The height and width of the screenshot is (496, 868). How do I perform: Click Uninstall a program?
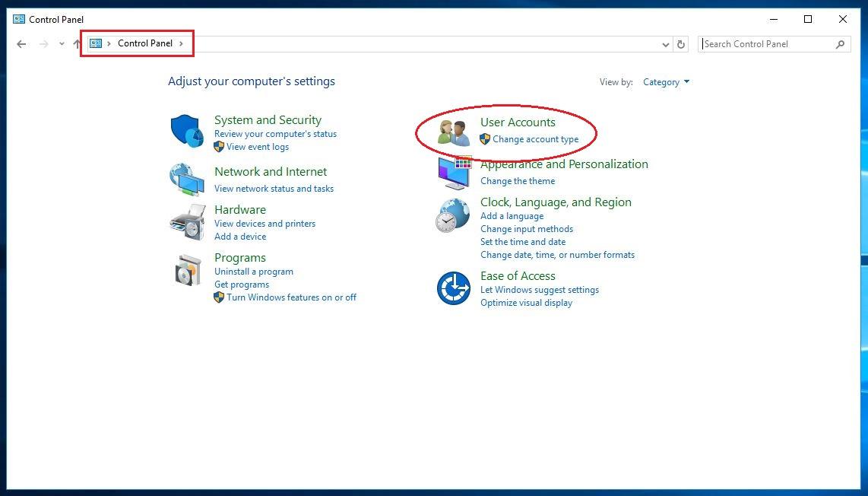pyautogui.click(x=254, y=272)
